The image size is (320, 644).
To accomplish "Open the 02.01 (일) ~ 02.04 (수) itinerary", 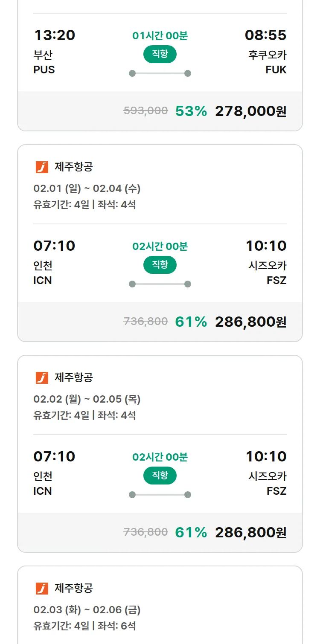I will click(x=87, y=189).
